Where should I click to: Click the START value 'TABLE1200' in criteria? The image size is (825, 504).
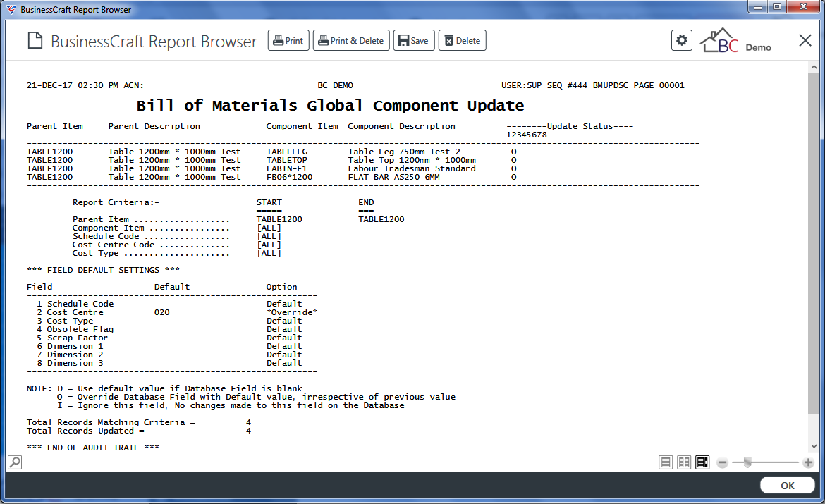click(x=279, y=219)
